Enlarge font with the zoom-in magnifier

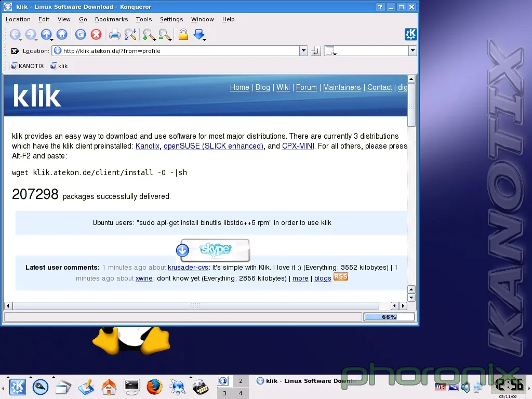[x=149, y=34]
